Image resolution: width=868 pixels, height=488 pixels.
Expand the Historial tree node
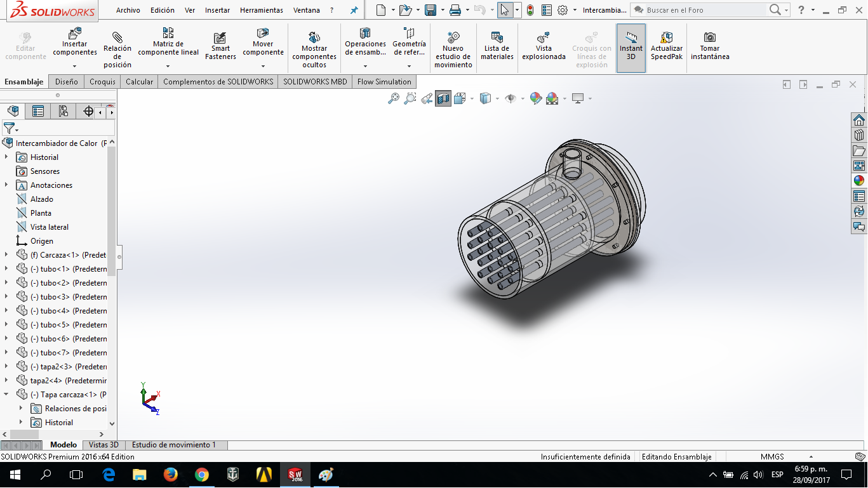pos(6,157)
